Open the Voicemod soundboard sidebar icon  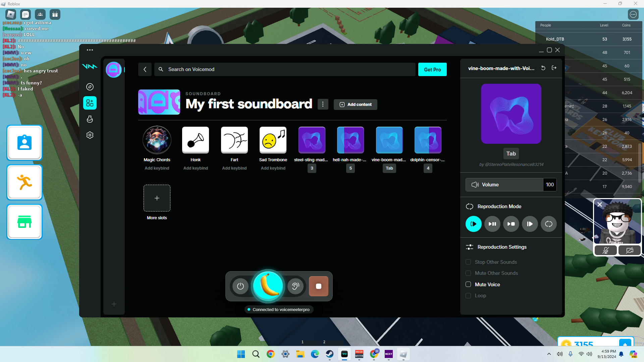[x=90, y=103]
